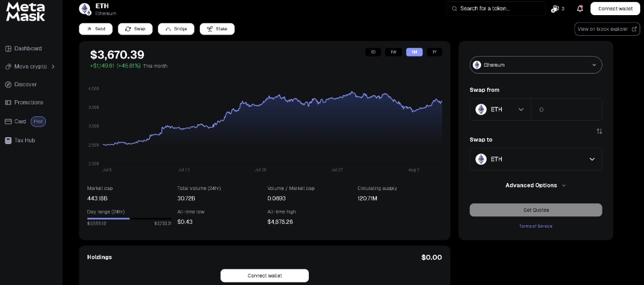Click the Volume / Market cap value 0.0693
This screenshot has height=285, width=644.
point(277,199)
